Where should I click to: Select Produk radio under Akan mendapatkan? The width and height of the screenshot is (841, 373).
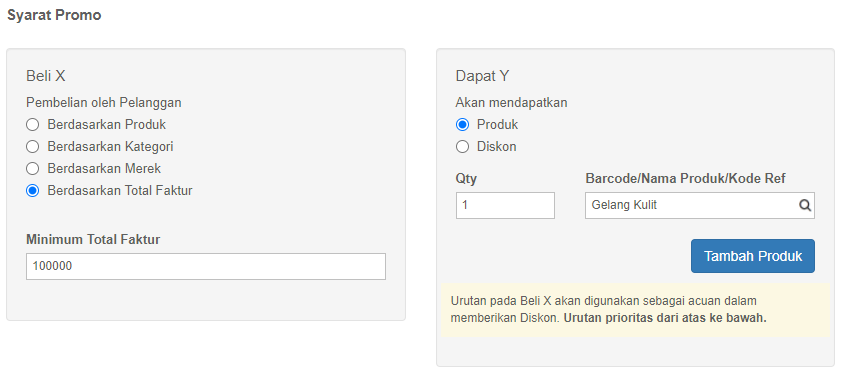pos(462,125)
